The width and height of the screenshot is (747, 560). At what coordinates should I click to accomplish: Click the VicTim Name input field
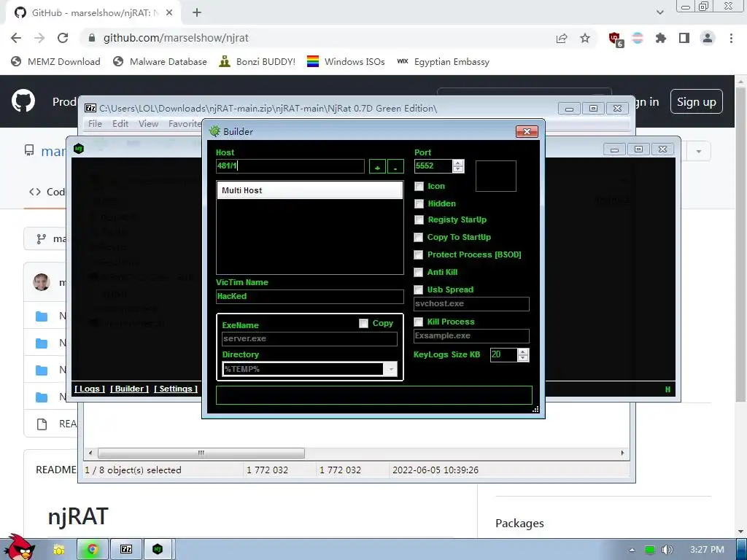309,296
